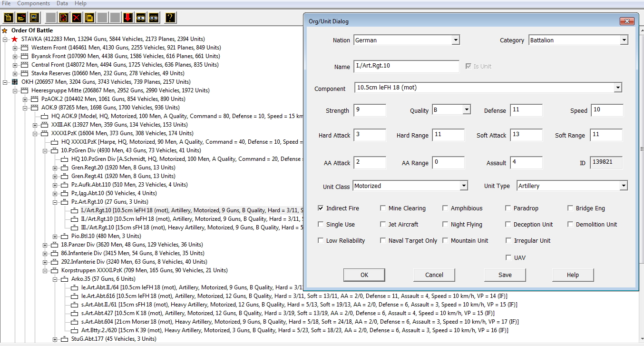The height and width of the screenshot is (346, 644).
Task: Expand the PzAOK.2 tree node
Action: click(x=25, y=99)
